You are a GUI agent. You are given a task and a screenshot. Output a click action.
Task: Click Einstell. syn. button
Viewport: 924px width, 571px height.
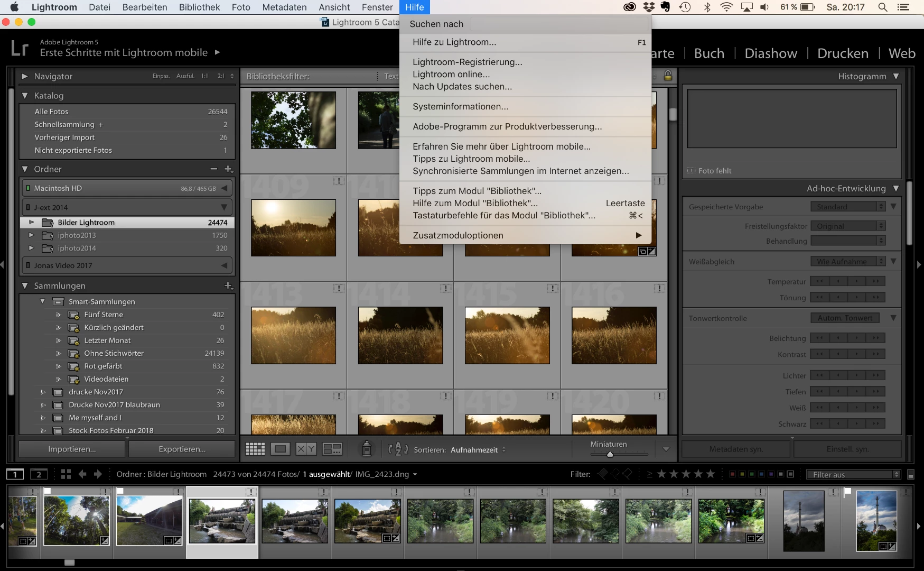[847, 449]
